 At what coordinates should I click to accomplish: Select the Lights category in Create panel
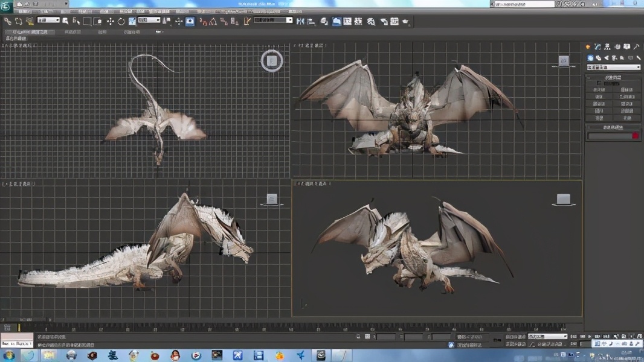coord(607,58)
